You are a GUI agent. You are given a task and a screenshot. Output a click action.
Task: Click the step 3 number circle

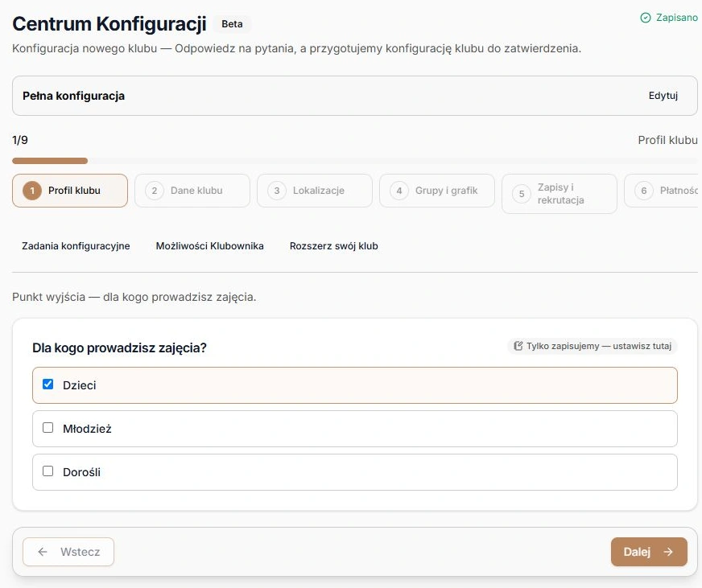point(277,191)
